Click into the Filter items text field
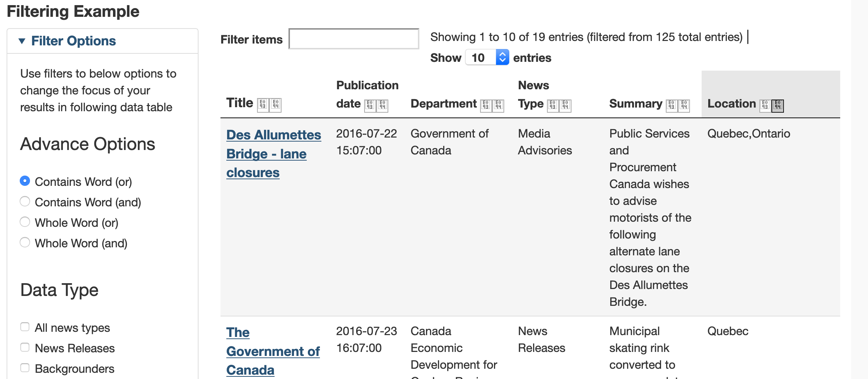The width and height of the screenshot is (868, 379). (x=354, y=39)
